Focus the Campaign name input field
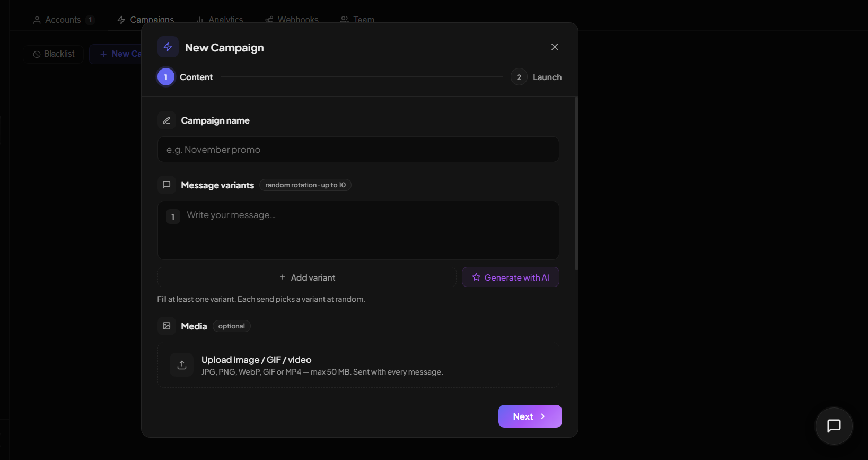 (x=358, y=150)
